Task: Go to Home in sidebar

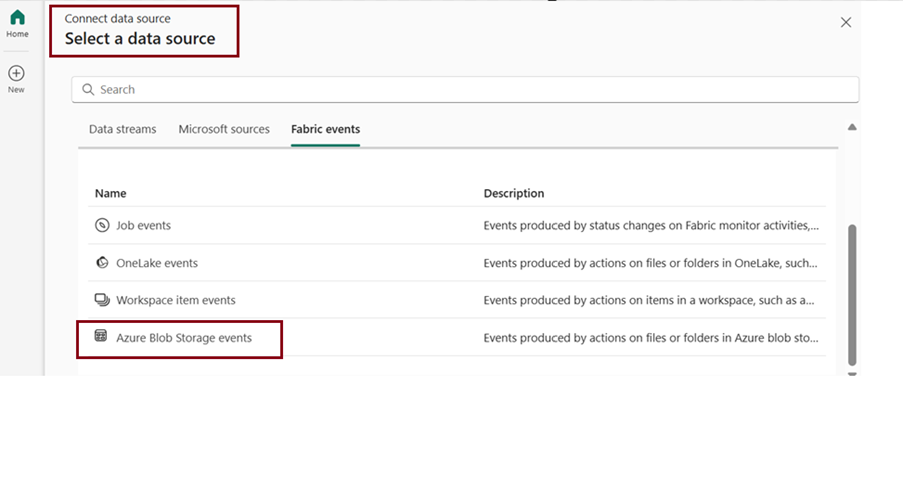Action: point(17,24)
